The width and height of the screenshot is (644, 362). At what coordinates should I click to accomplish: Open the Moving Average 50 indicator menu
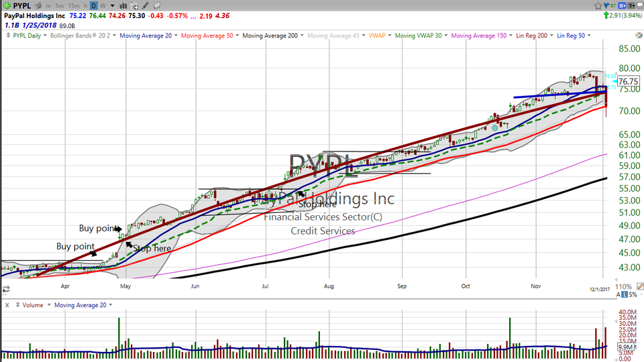(x=210, y=36)
